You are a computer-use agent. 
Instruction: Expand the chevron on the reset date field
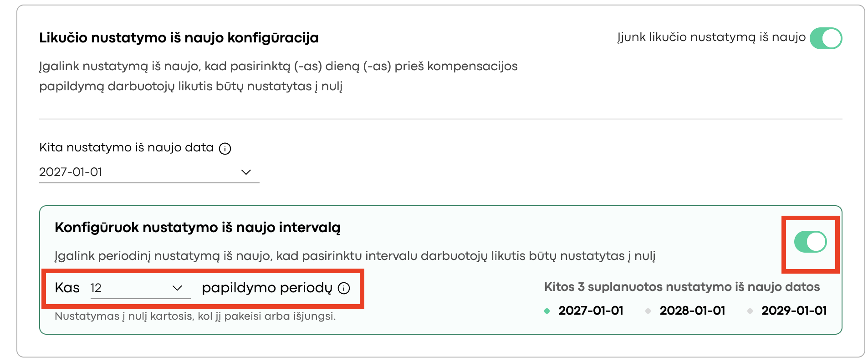[246, 172]
